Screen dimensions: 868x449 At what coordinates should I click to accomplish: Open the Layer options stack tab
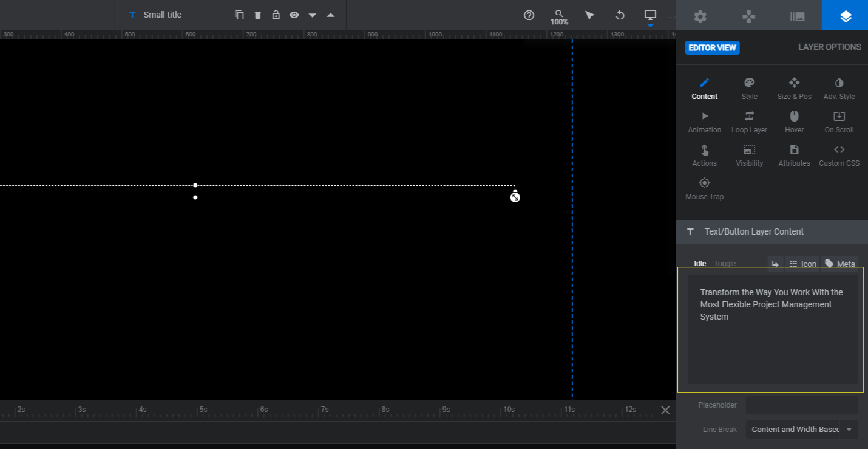(x=845, y=16)
